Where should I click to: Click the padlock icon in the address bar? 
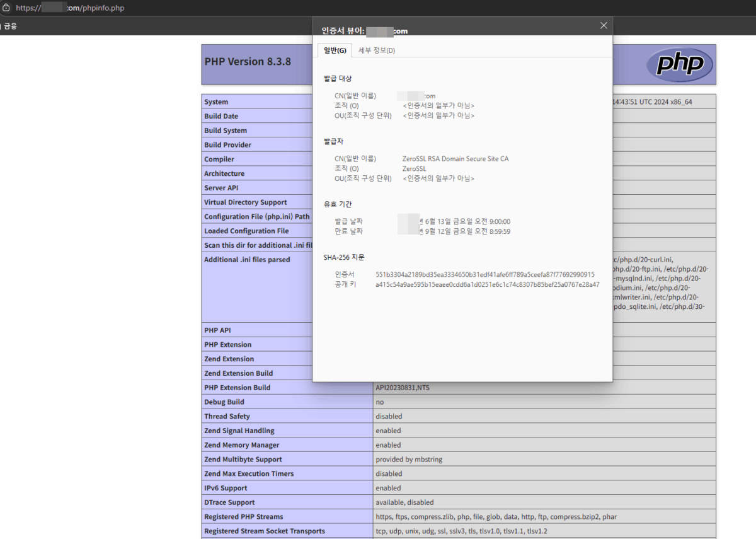click(x=6, y=8)
